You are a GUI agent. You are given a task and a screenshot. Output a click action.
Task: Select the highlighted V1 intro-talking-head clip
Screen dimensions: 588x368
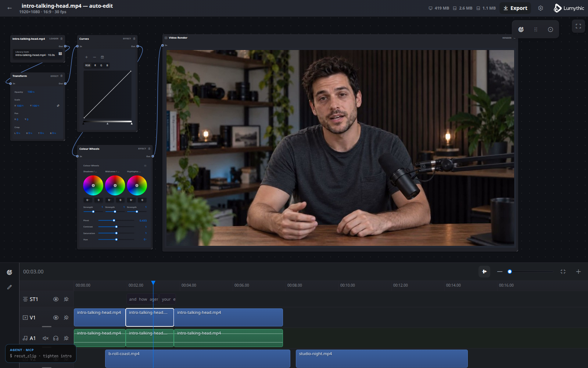pos(150,317)
